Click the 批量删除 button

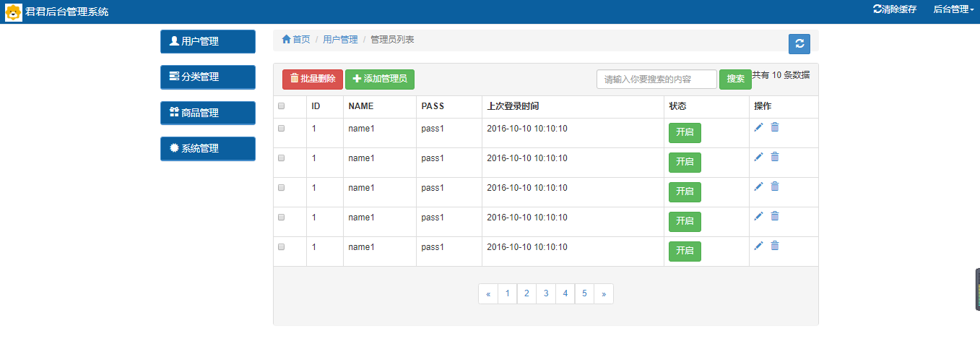point(313,79)
